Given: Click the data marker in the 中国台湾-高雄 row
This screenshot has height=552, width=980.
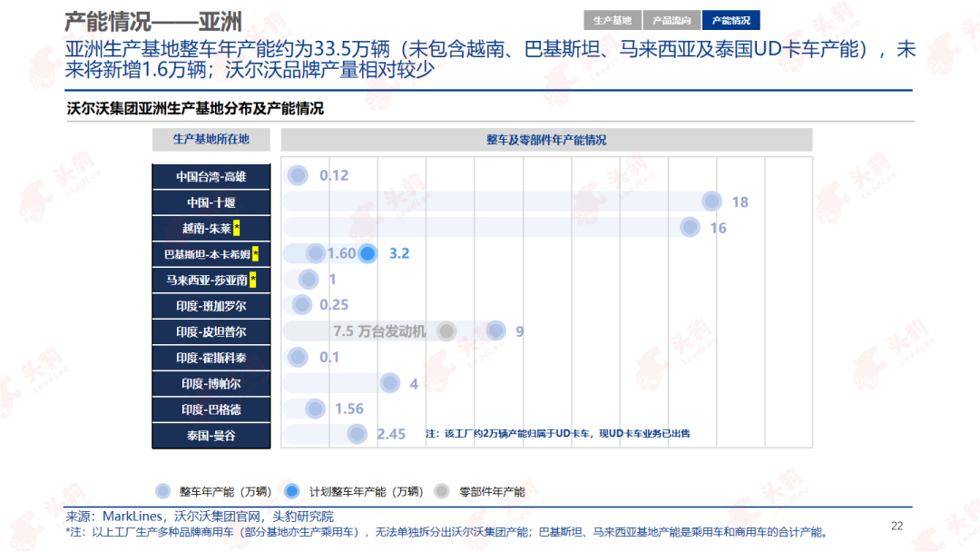Looking at the screenshot, I should [x=298, y=175].
